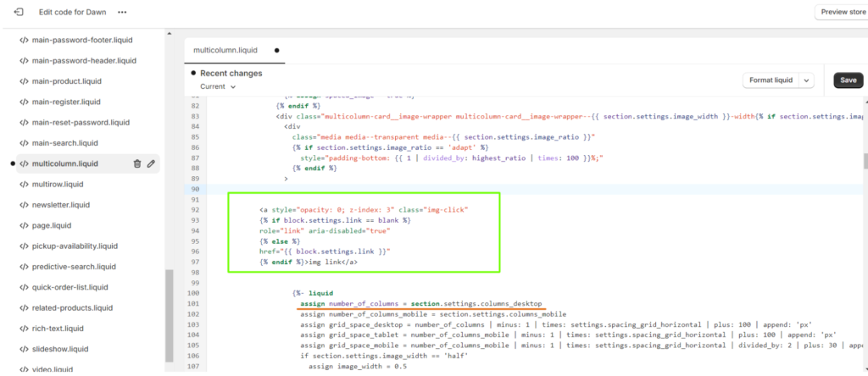Open Format liquid dropdown arrow
The height and width of the screenshot is (376, 868).
[807, 80]
